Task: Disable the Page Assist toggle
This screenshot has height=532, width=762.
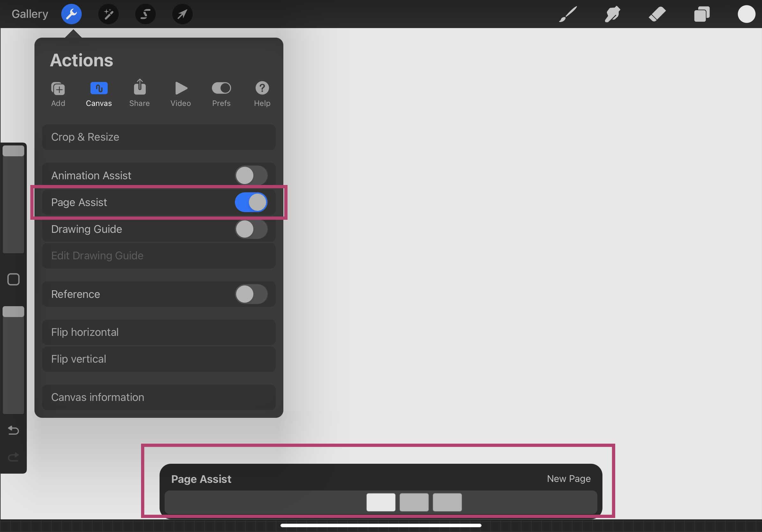Action: click(251, 202)
